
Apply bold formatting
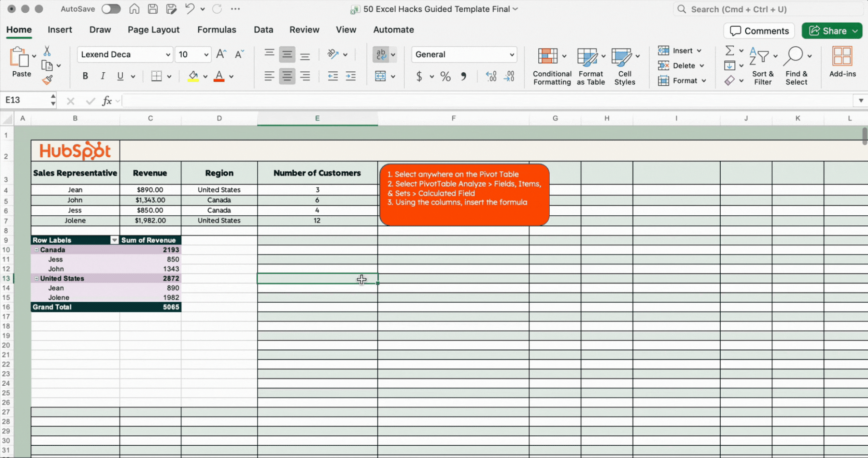pyautogui.click(x=85, y=76)
